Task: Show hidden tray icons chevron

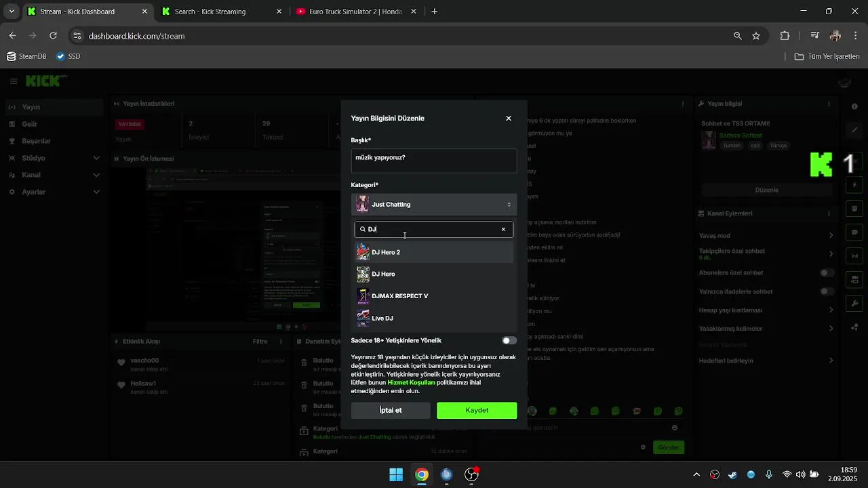Action: (696, 474)
